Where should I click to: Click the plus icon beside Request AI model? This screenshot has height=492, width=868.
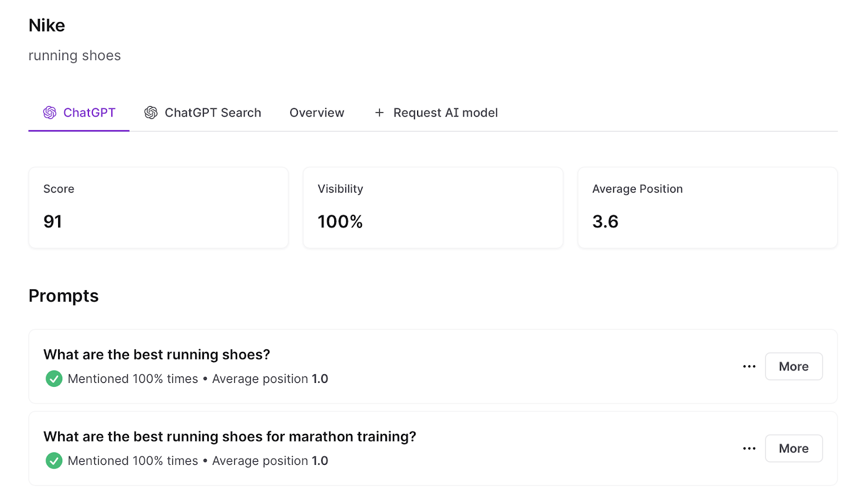pos(379,112)
